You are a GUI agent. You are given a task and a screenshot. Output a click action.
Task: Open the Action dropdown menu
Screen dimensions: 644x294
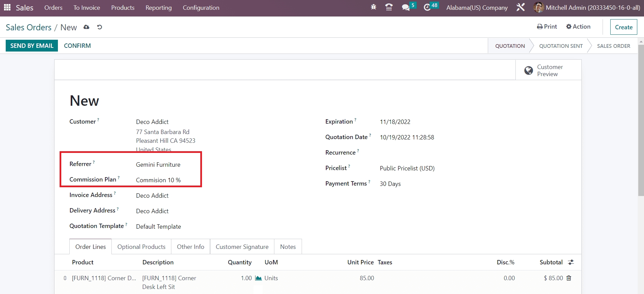tap(578, 27)
